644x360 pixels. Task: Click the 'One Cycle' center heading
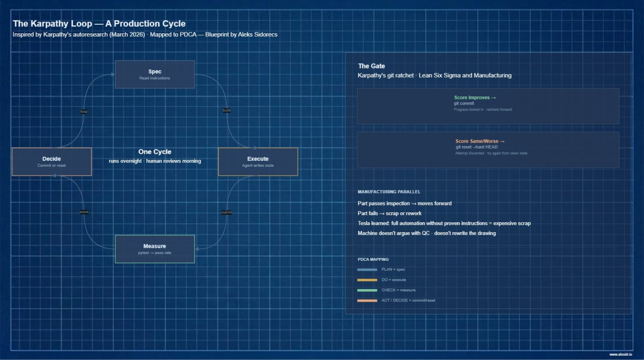tap(155, 152)
